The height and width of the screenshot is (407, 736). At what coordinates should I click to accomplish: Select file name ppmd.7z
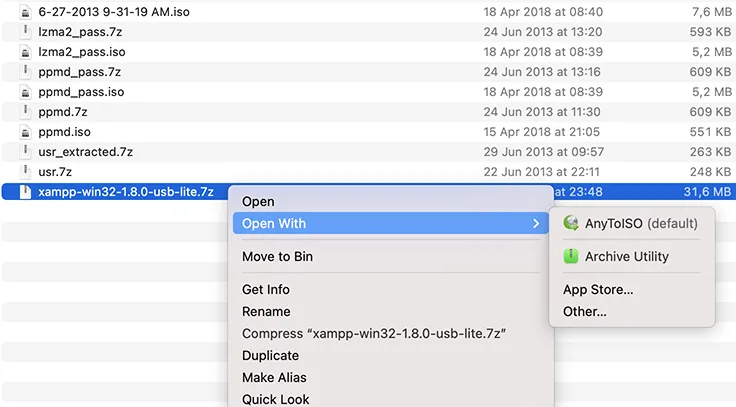click(63, 112)
